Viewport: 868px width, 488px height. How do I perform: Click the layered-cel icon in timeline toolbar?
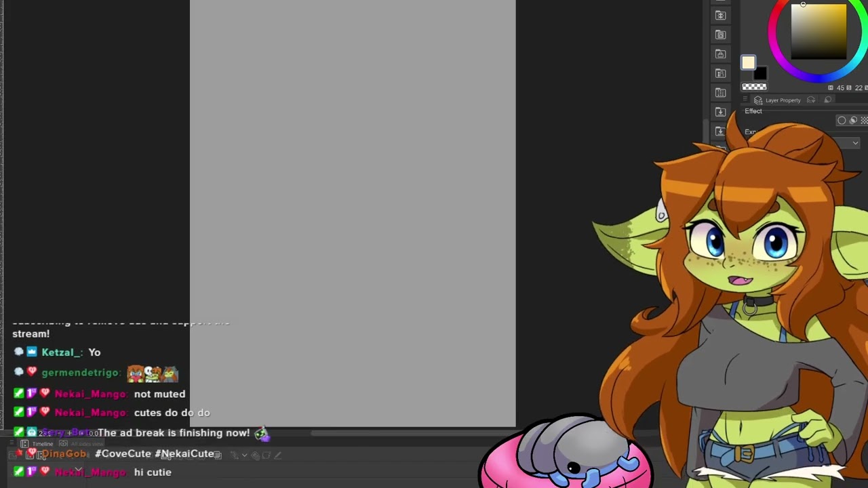[255, 455]
